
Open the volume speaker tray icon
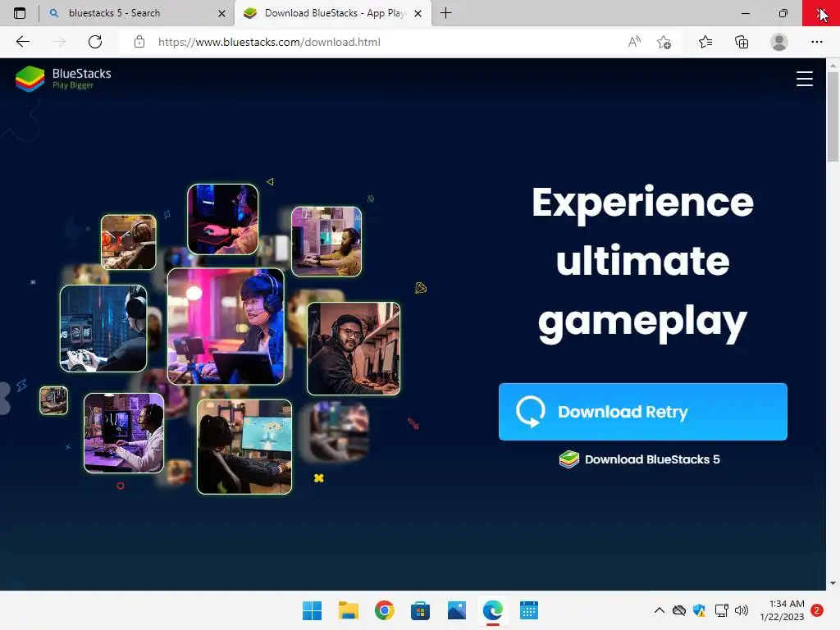click(742, 610)
